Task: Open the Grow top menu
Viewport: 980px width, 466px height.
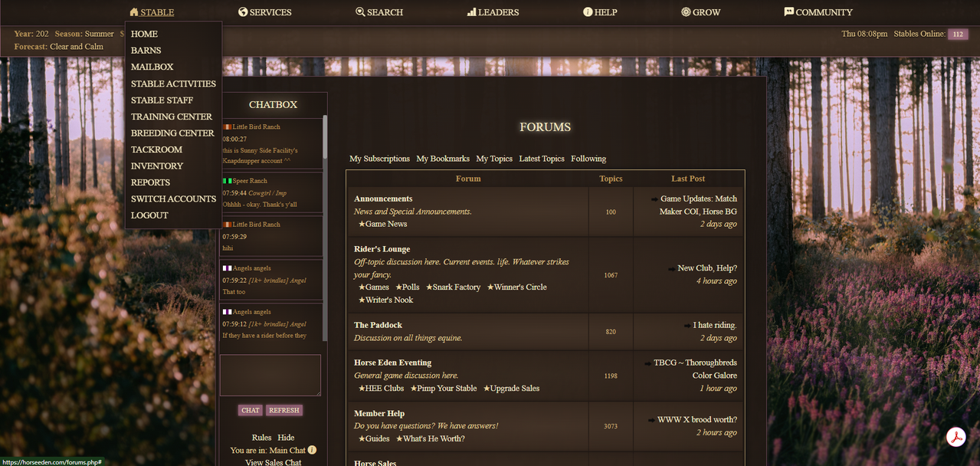Action: 700,12
